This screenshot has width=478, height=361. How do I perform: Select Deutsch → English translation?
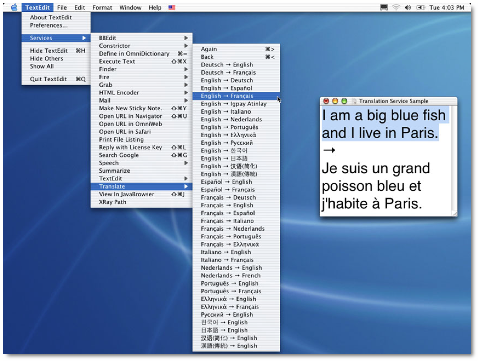click(236, 65)
